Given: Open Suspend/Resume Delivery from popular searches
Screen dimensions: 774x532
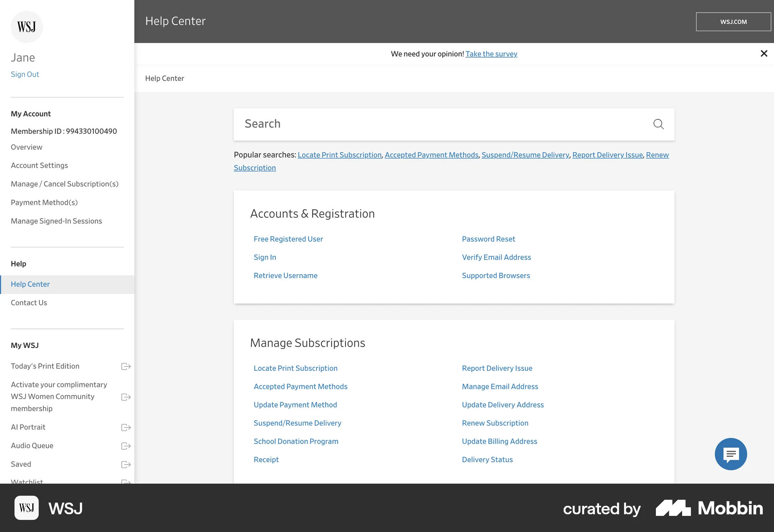Looking at the screenshot, I should coord(525,155).
